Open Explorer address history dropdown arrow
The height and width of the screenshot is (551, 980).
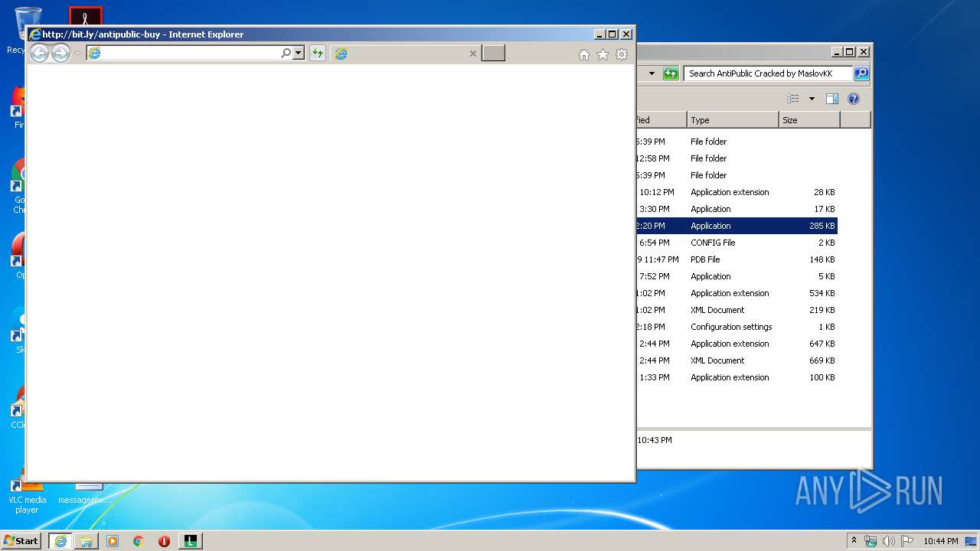(x=652, y=73)
